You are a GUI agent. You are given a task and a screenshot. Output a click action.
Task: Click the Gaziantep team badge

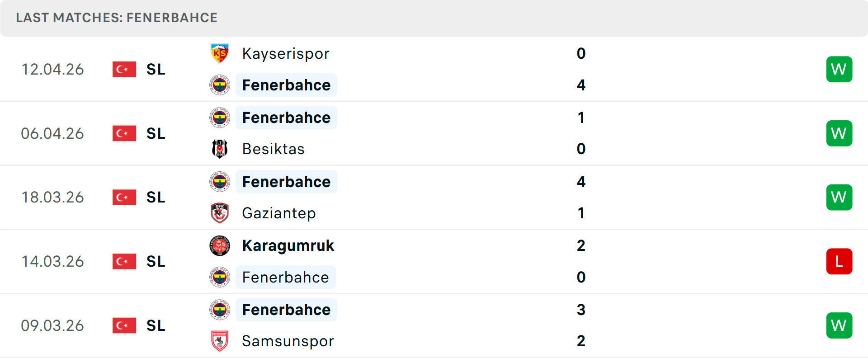point(219,213)
